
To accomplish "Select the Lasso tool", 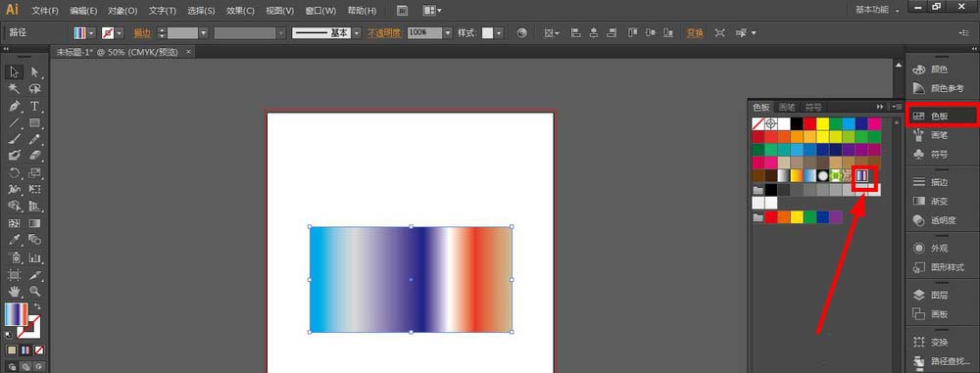I will [x=35, y=89].
